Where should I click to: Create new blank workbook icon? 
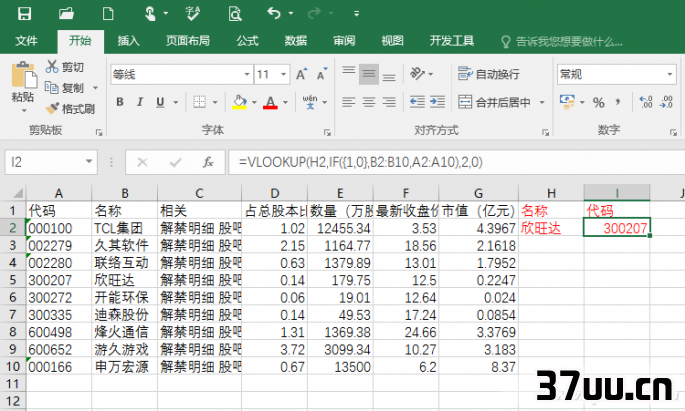108,14
